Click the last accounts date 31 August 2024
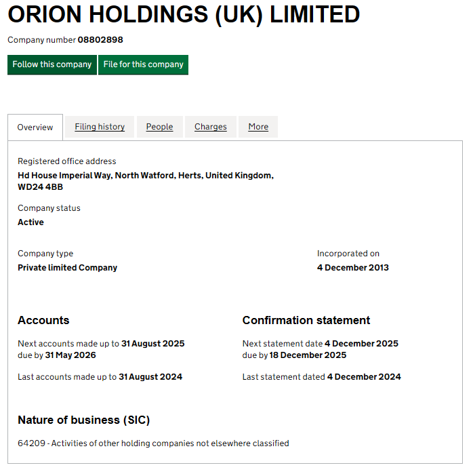This screenshot has width=473, height=476. point(150,377)
